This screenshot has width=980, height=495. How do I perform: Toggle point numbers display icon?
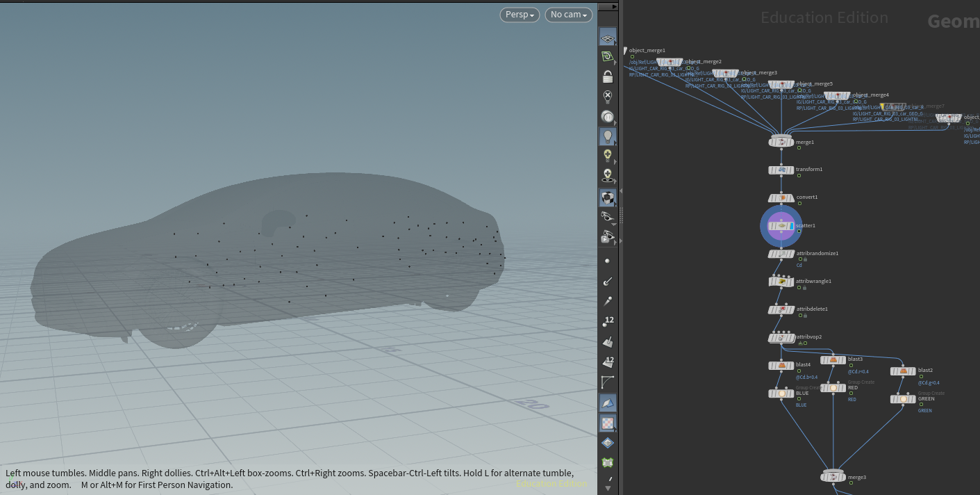coord(608,320)
